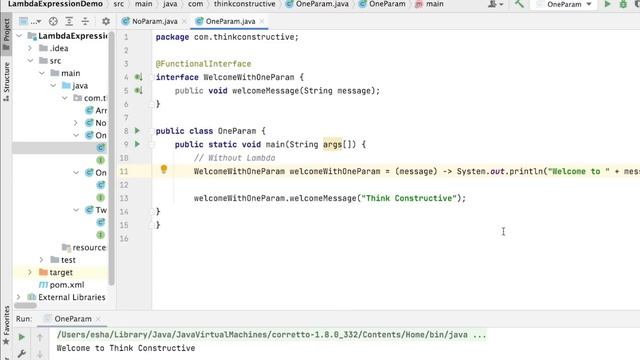The height and width of the screenshot is (360, 640).
Task: Fold the main method block at line 9
Action: pos(152,144)
